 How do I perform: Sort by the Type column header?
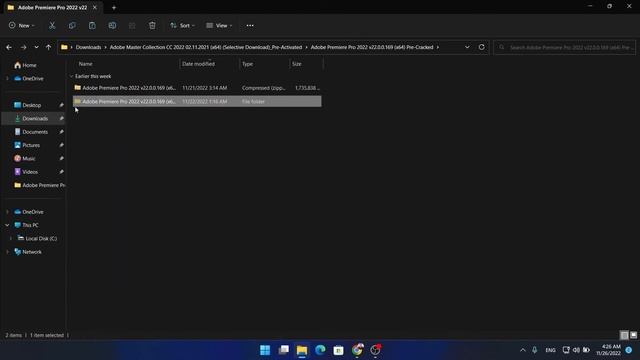(247, 64)
